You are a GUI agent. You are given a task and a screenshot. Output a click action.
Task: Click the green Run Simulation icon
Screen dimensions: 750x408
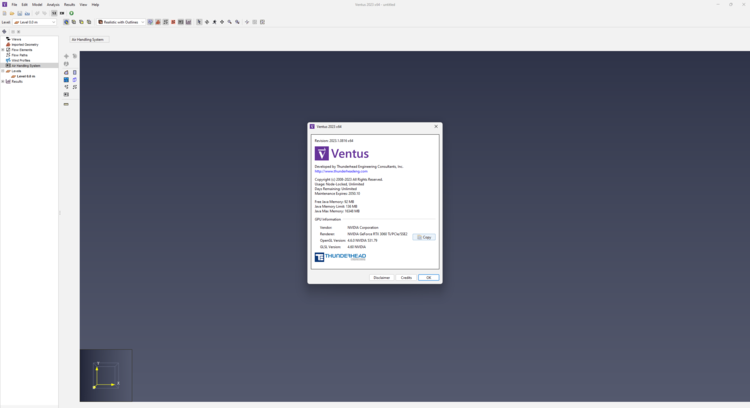click(x=71, y=13)
